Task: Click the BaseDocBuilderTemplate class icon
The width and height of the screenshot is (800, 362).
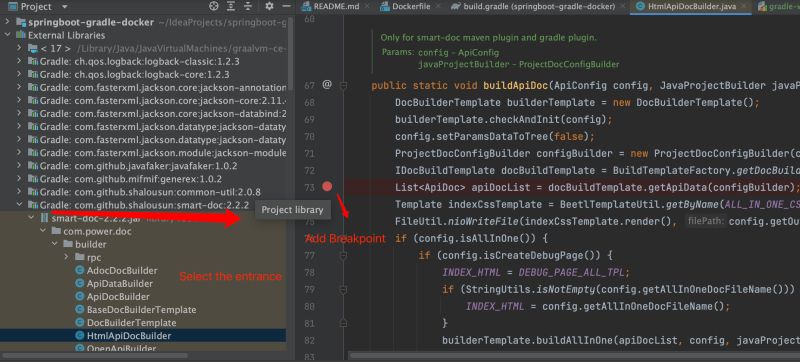Action: pos(80,309)
